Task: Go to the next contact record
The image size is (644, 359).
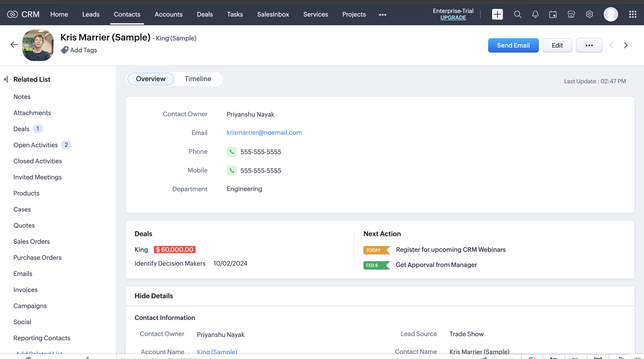Action: (626, 45)
